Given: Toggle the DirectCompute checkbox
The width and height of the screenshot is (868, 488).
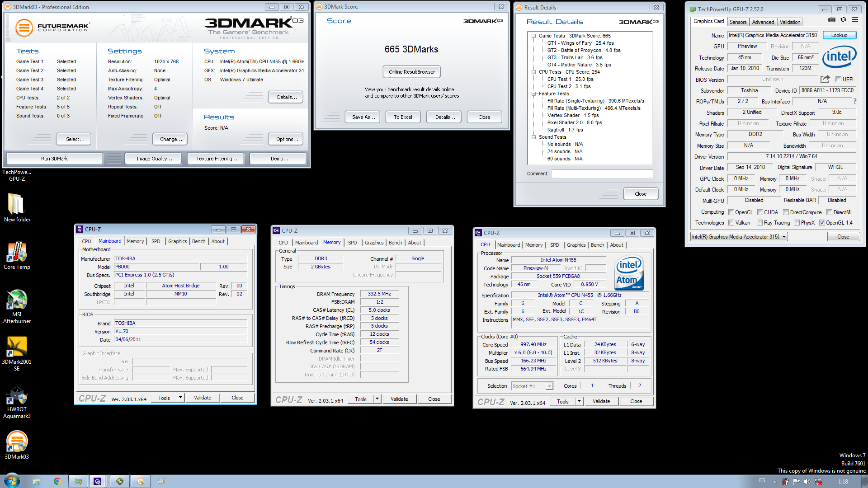Looking at the screenshot, I should (786, 212).
